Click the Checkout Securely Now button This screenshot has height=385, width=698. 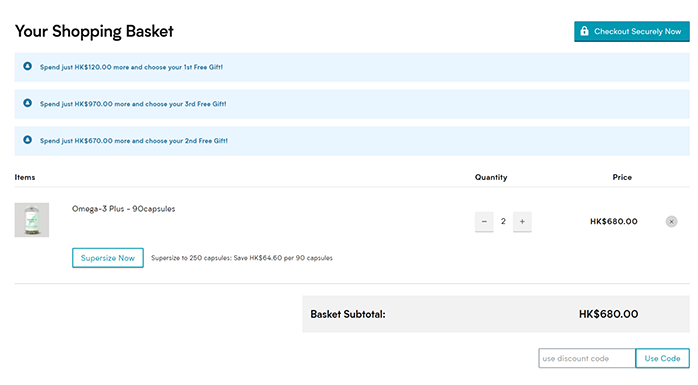[x=632, y=32]
